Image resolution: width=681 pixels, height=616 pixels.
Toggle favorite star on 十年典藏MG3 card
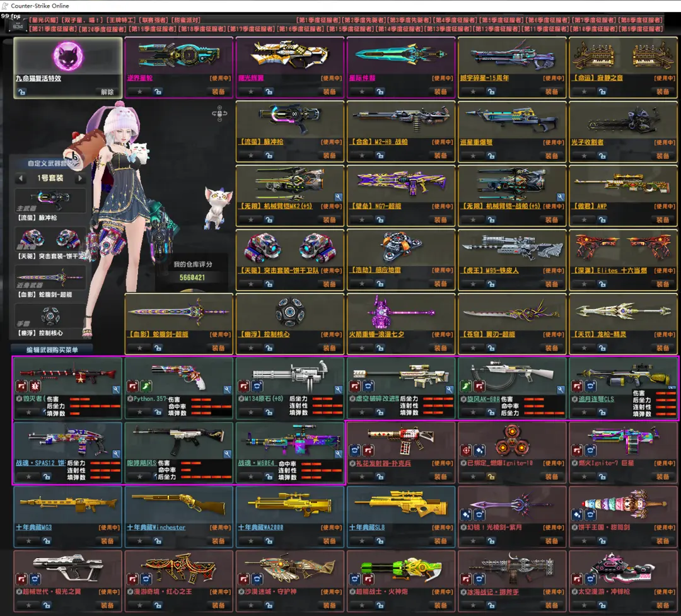click(x=28, y=541)
